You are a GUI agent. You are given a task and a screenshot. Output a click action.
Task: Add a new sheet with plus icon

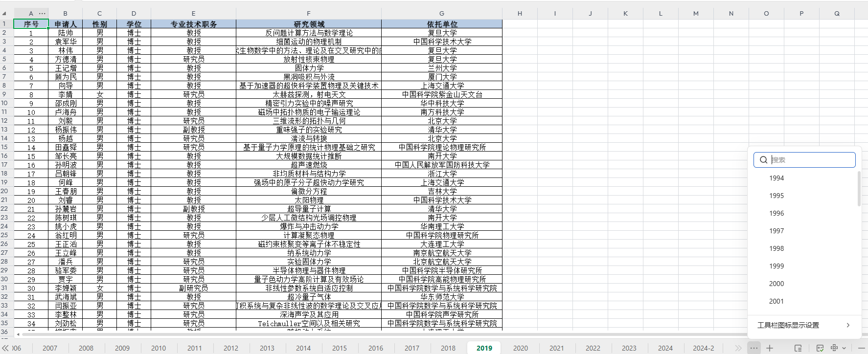coord(770,348)
